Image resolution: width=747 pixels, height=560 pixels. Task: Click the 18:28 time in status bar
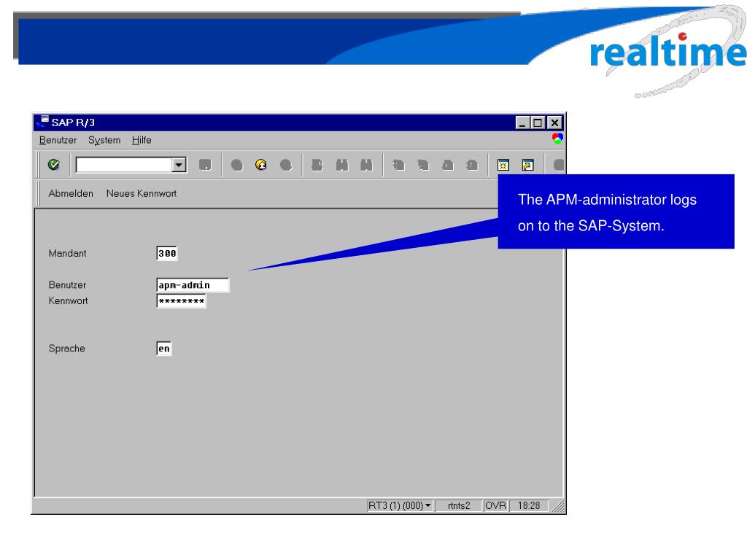tap(529, 506)
